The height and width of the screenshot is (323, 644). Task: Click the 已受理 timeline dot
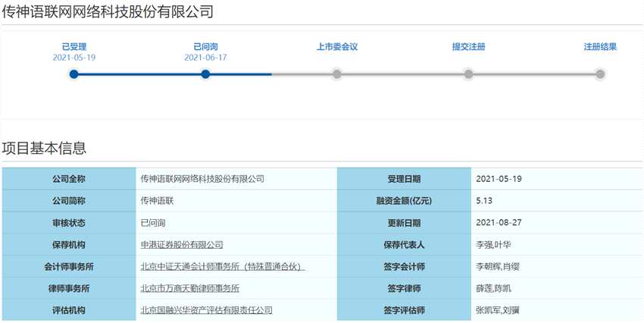[x=74, y=74]
